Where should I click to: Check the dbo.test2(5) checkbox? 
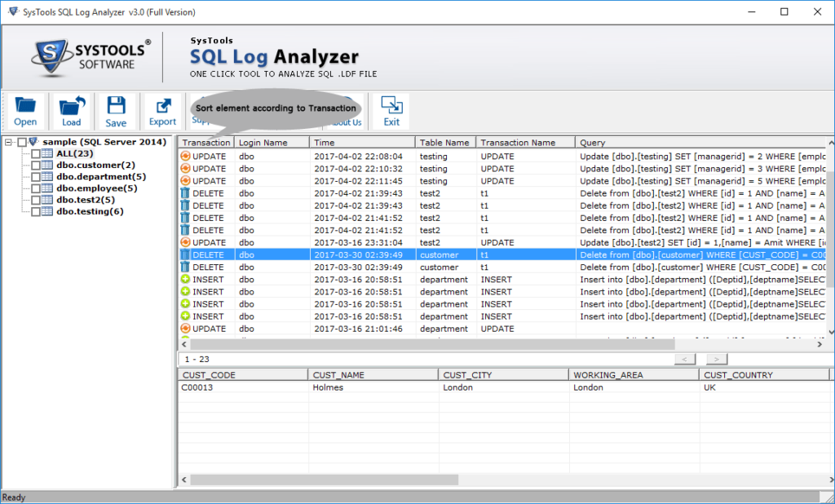click(35, 201)
